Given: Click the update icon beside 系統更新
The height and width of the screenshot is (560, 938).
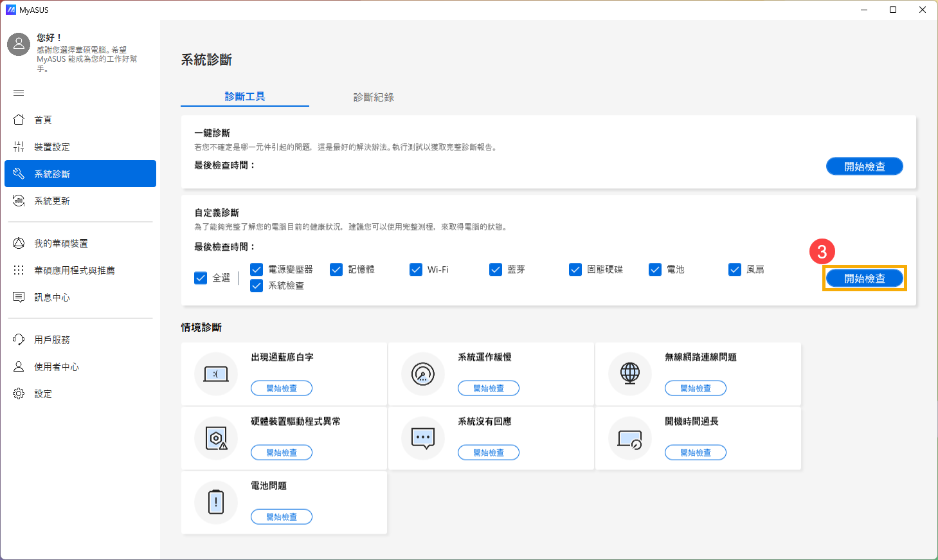Looking at the screenshot, I should tap(19, 201).
